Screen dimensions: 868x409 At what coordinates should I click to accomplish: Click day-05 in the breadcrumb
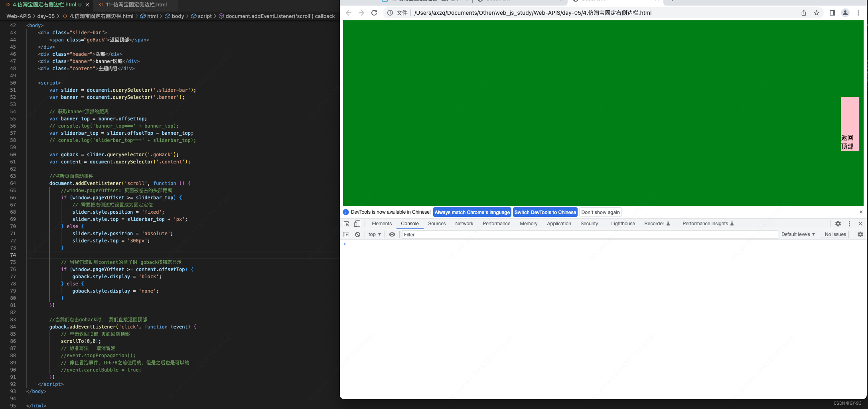tap(46, 16)
